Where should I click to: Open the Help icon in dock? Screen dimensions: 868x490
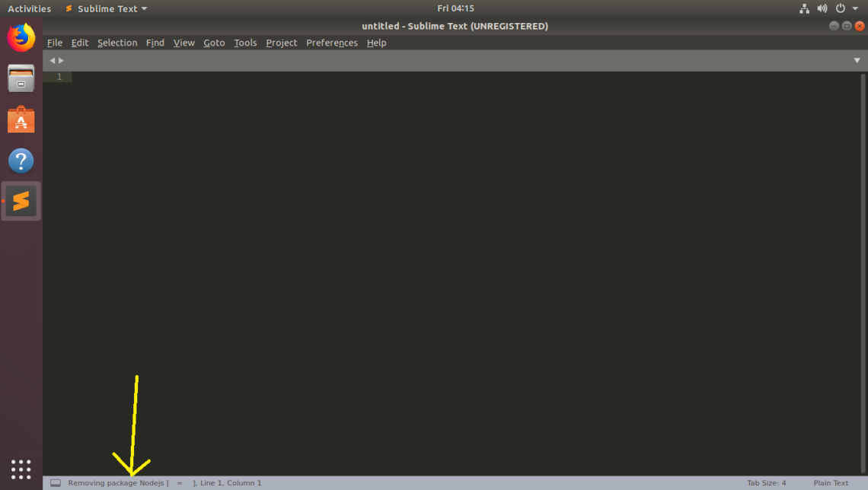(21, 161)
